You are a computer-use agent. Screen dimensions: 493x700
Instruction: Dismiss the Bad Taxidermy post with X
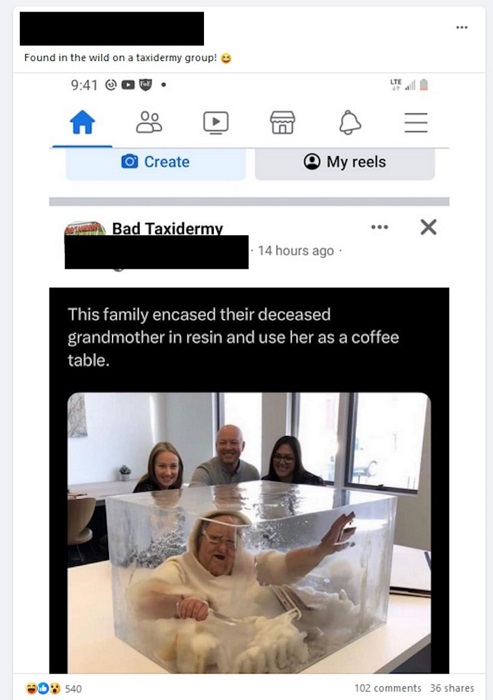tap(428, 227)
